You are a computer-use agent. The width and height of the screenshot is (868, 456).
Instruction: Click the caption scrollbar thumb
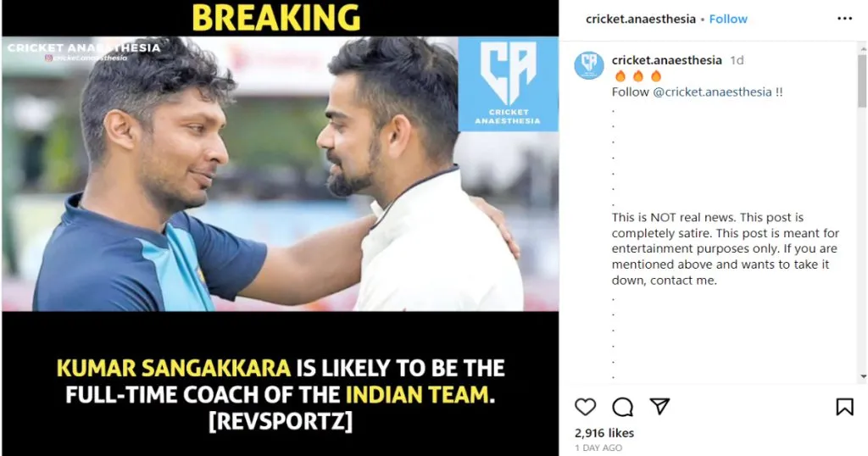(862, 81)
